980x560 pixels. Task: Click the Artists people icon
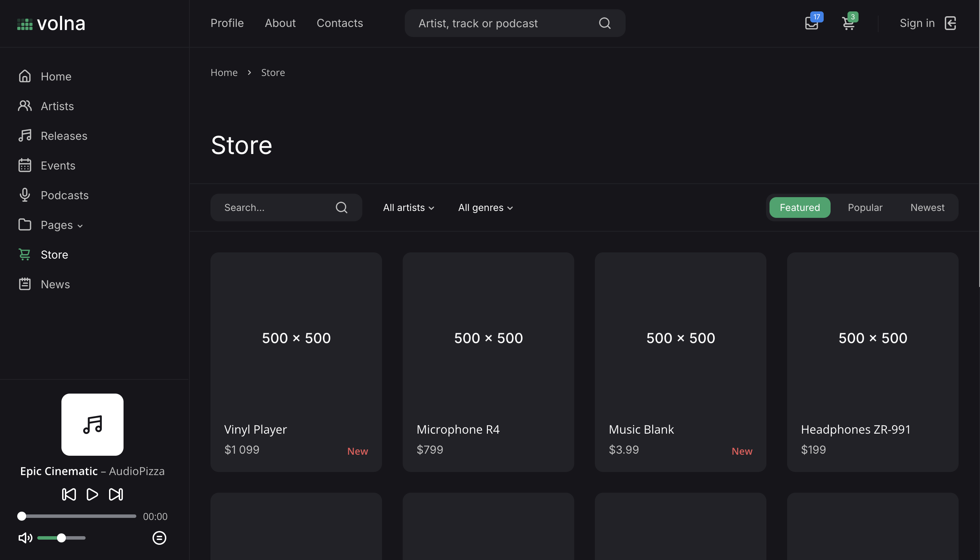click(x=24, y=106)
